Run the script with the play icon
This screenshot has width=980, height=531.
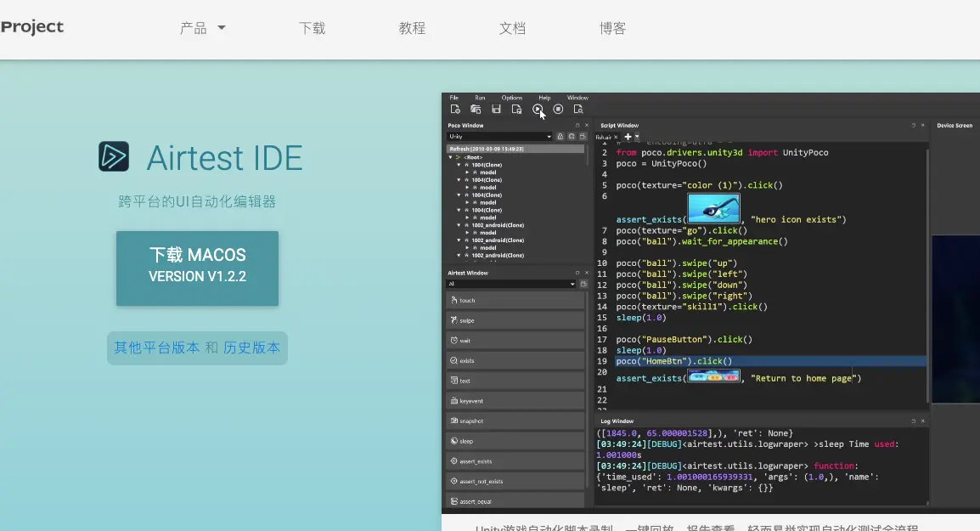538,110
